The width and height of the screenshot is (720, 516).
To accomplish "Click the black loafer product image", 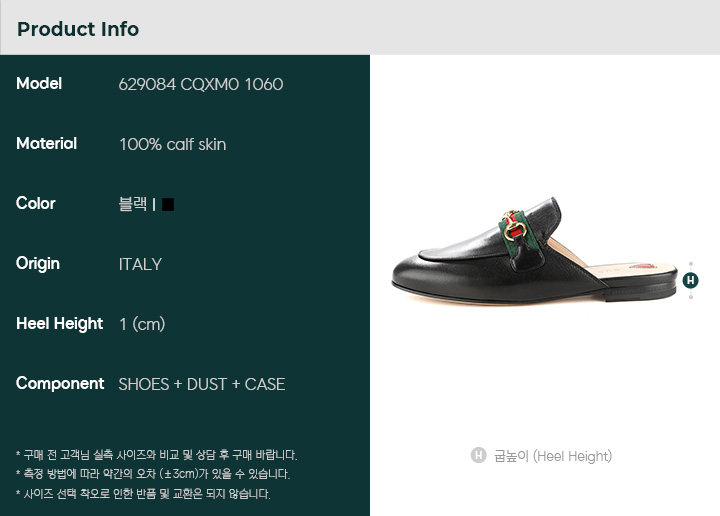I will click(535, 250).
